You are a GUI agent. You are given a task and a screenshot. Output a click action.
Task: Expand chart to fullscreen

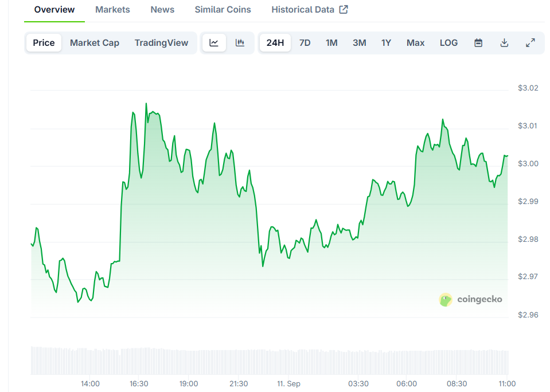pos(531,43)
